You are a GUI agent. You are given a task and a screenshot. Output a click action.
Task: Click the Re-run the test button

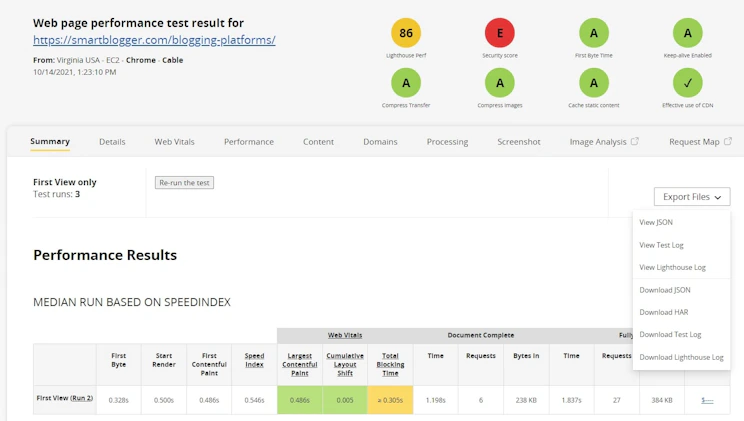click(184, 183)
